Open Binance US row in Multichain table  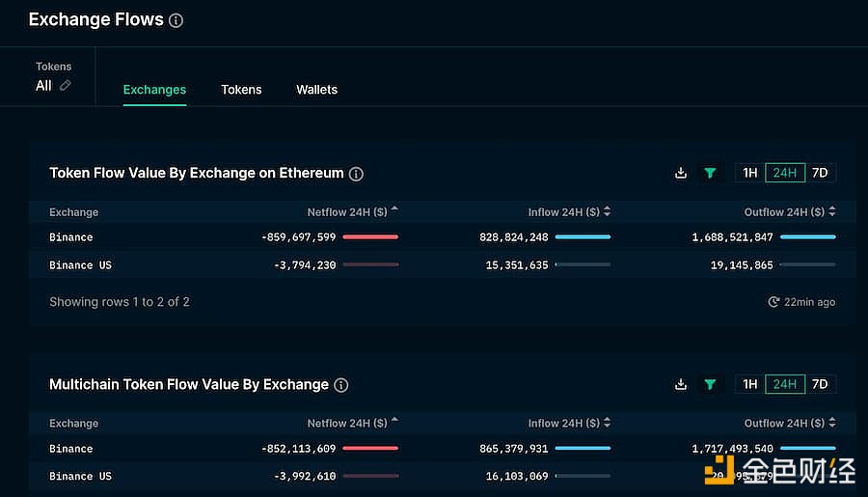(80, 476)
